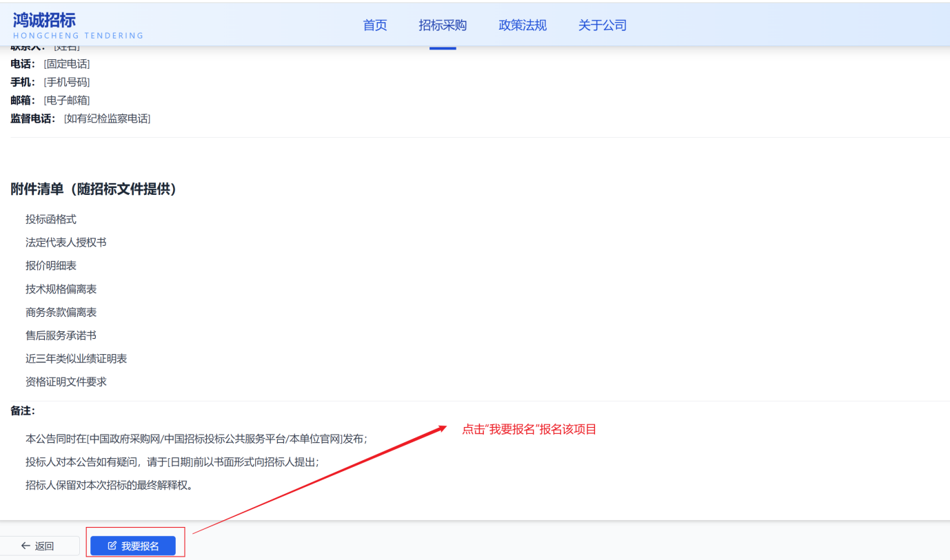Open the 投标函格式 attachment
The image size is (950, 560).
click(x=52, y=219)
